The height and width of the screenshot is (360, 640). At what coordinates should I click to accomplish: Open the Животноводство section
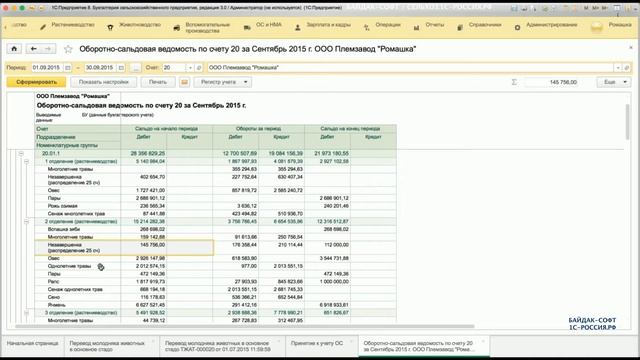click(134, 26)
